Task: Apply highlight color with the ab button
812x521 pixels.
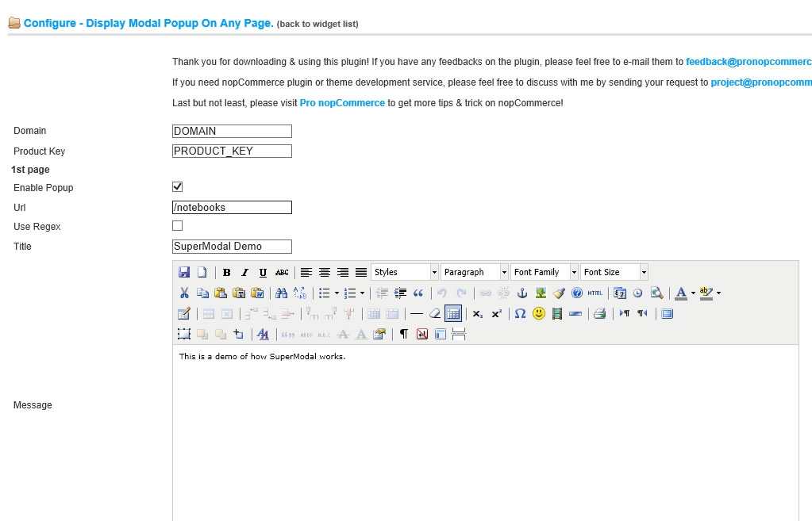Action: (x=706, y=293)
